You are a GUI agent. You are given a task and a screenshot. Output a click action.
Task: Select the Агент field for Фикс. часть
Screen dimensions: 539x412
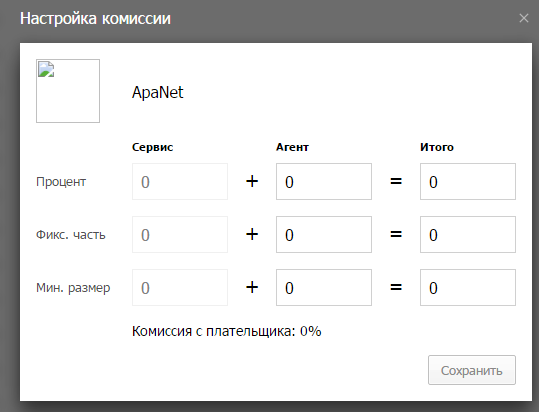point(324,234)
